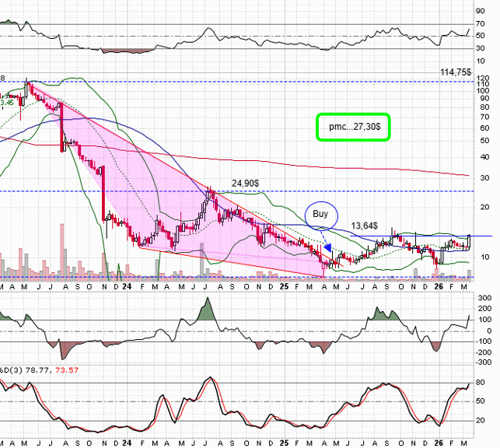The image size is (500, 448).
Task: Click the 25 year marker on time axis
Action: 284,285
